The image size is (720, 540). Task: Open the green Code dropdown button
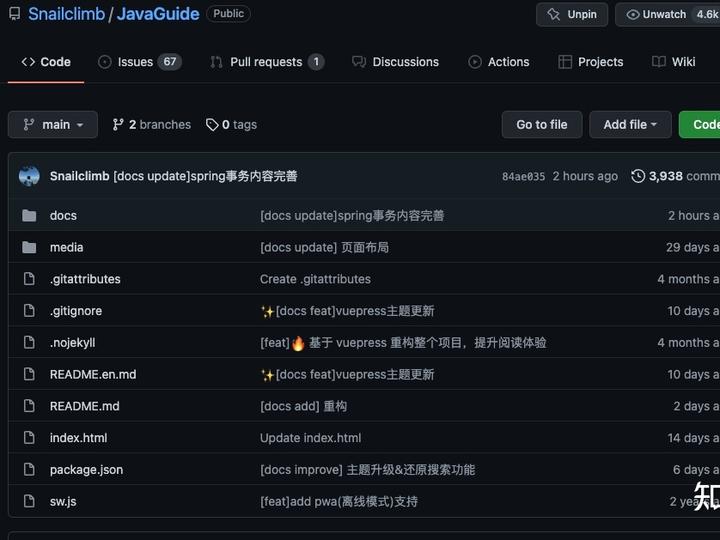coord(699,124)
